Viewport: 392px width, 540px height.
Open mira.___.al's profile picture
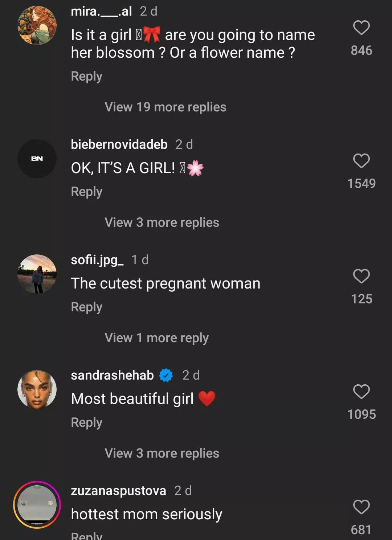(37, 25)
